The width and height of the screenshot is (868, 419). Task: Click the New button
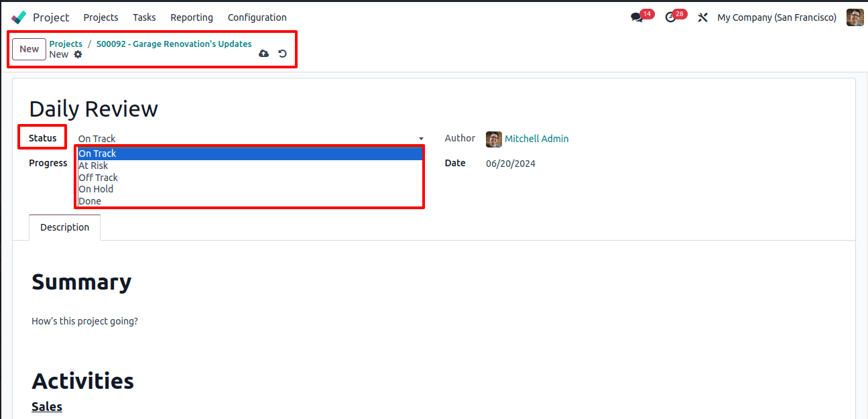tap(29, 49)
